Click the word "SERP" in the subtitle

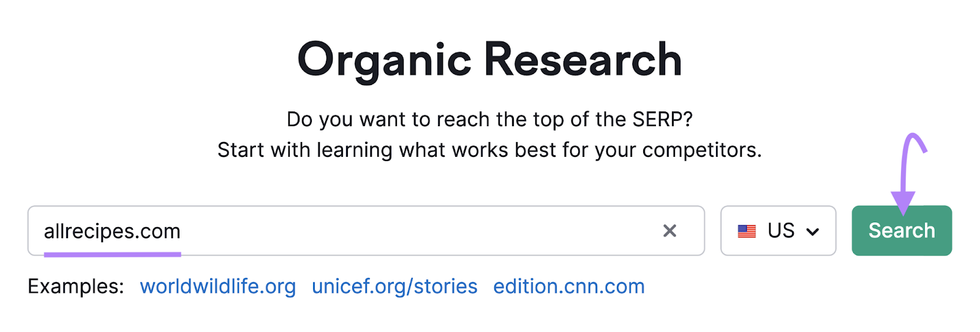pos(657,119)
